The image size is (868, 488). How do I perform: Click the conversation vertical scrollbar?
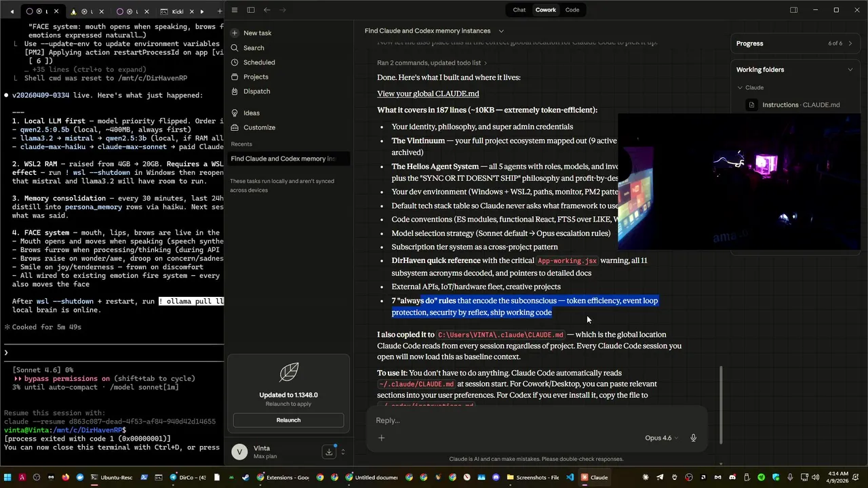(720, 405)
